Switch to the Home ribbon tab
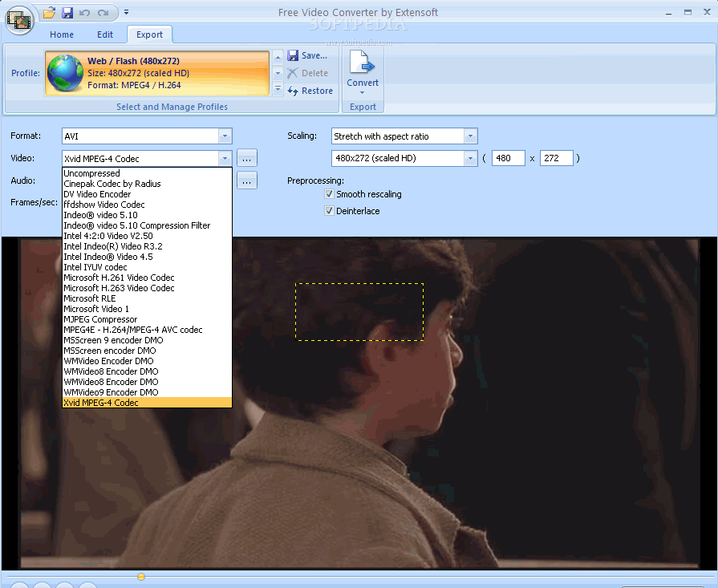This screenshot has width=718, height=588. pyautogui.click(x=62, y=34)
